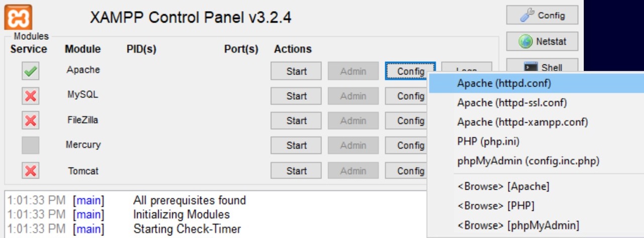Toggle the Tomcat service red X box
The width and height of the screenshot is (644, 238).
click(x=31, y=171)
